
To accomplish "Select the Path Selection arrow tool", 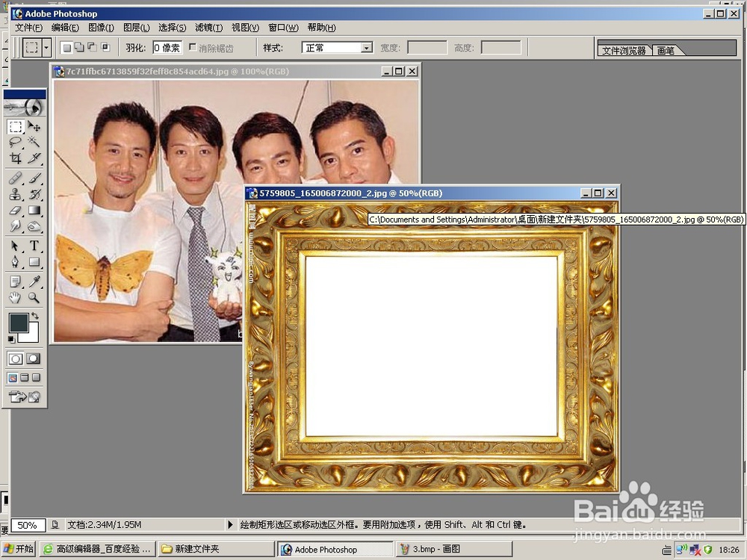I will [x=16, y=246].
